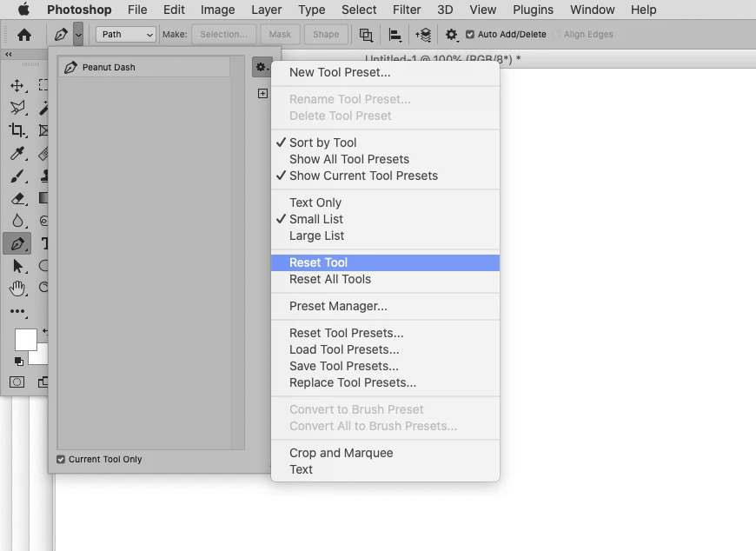
Task: Choose Large List view
Action: click(385, 236)
